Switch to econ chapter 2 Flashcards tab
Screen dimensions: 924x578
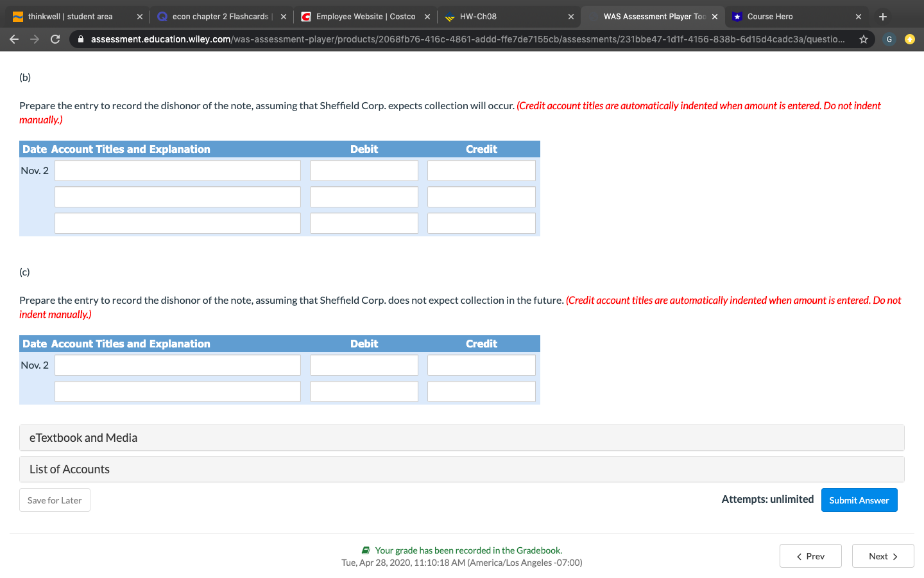[221, 17]
